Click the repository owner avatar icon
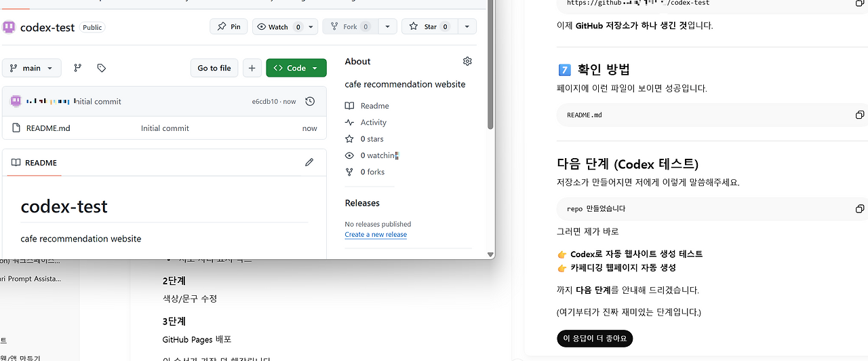This screenshot has width=868, height=361. [x=9, y=27]
